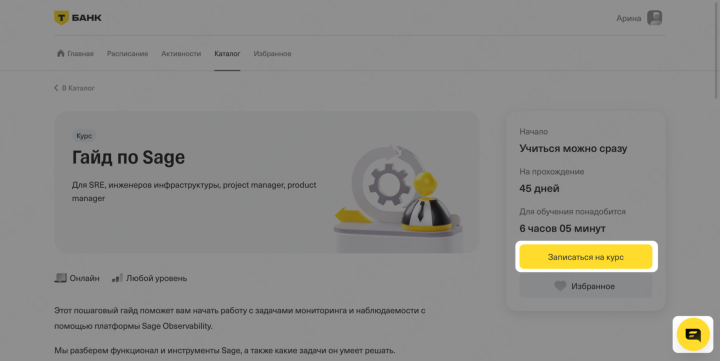The image size is (720, 361).
Task: Switch to the Активности tab
Action: (181, 54)
